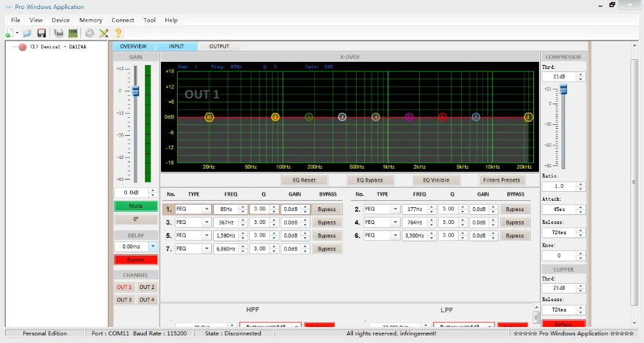Toggle Bypass for EQ band 1
The image size is (644, 343).
coord(327,209)
